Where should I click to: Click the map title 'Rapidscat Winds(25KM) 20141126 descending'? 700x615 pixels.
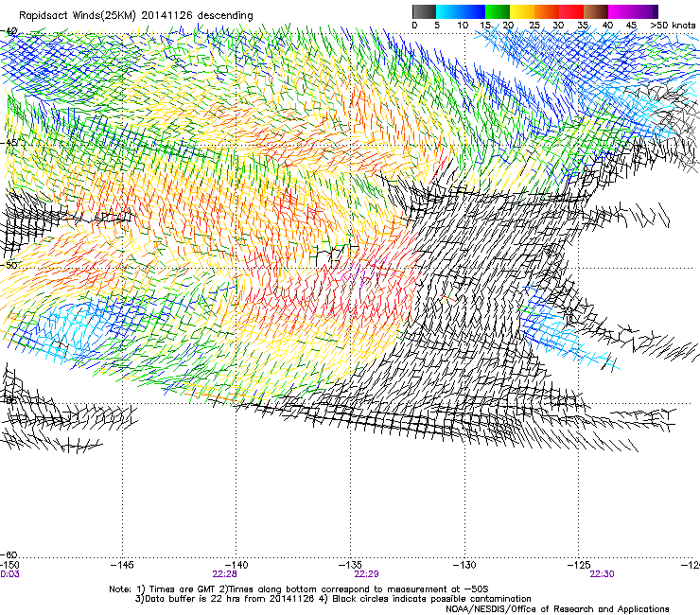pyautogui.click(x=136, y=16)
